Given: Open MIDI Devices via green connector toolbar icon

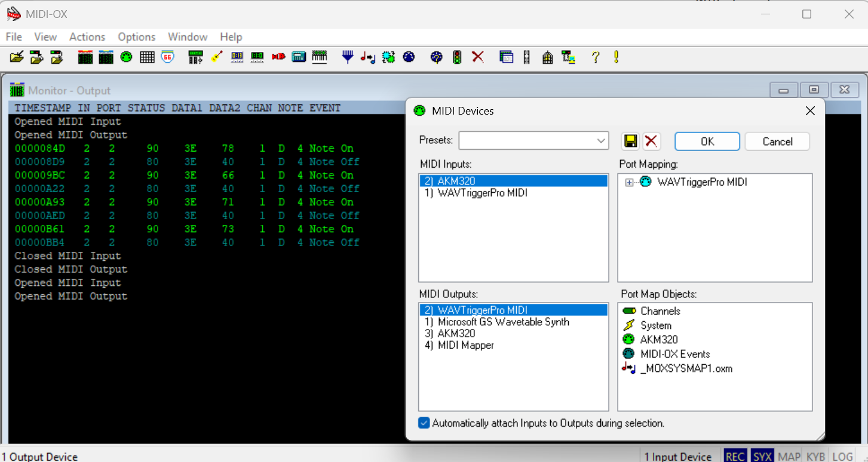Looking at the screenshot, I should coord(126,57).
